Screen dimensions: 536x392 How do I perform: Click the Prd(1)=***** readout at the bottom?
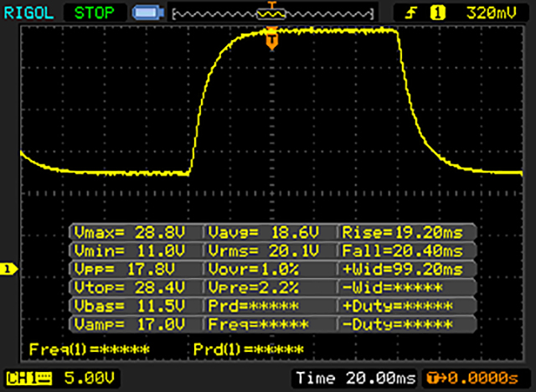pyautogui.click(x=249, y=349)
